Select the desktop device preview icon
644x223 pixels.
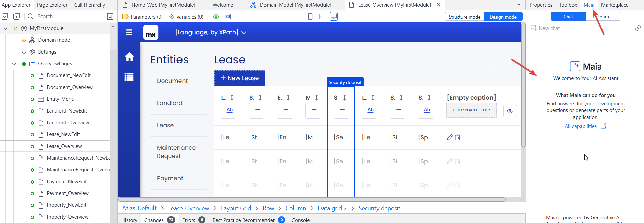tap(334, 17)
